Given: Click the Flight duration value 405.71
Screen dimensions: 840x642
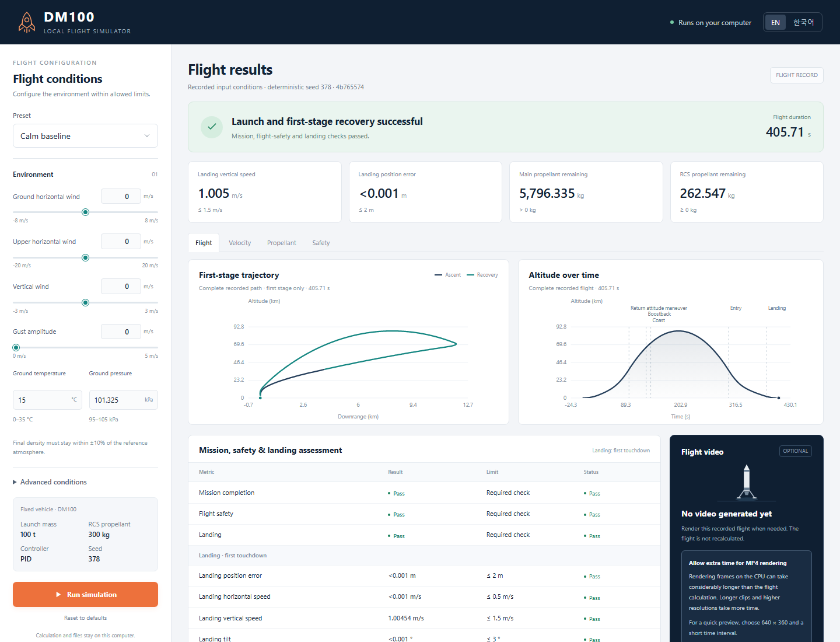Looking at the screenshot, I should click(x=785, y=132).
